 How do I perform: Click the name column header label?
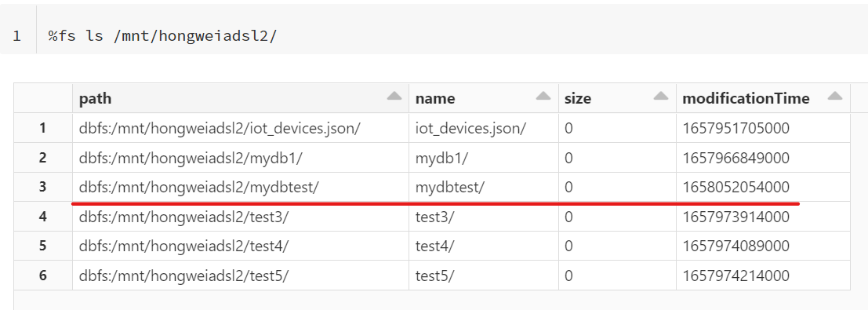click(x=435, y=99)
